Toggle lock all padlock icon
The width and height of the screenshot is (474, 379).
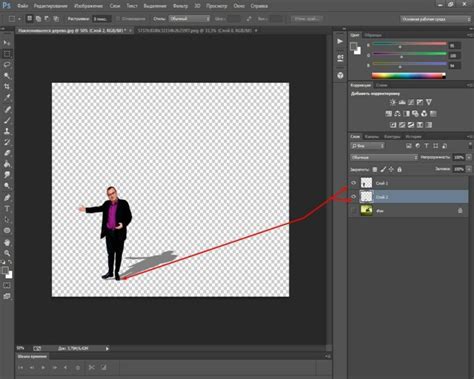click(399, 169)
